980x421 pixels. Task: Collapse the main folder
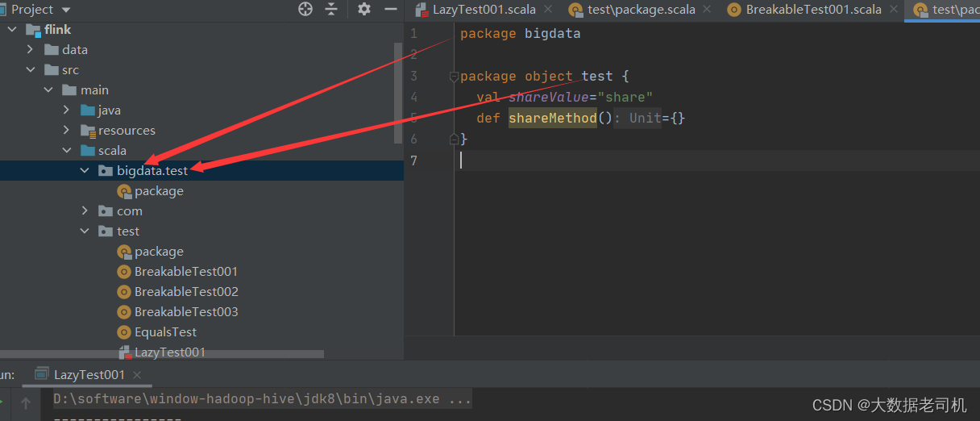[48, 90]
